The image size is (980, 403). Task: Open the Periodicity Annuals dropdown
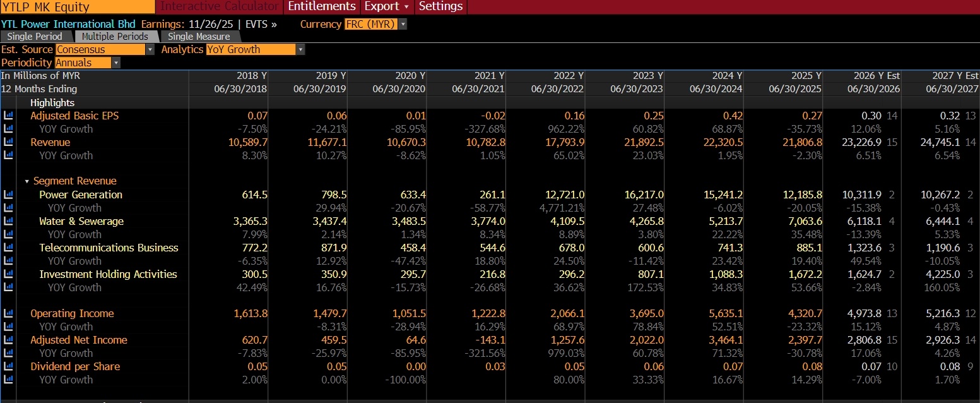(87, 63)
